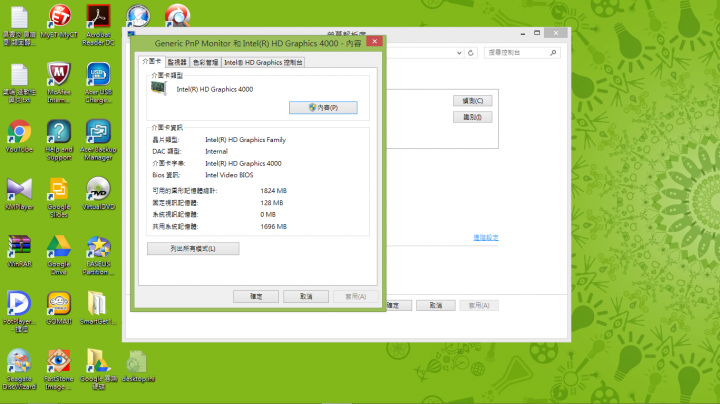
Task: Click the blue compass desktop shortcut icon
Action: coord(138,16)
